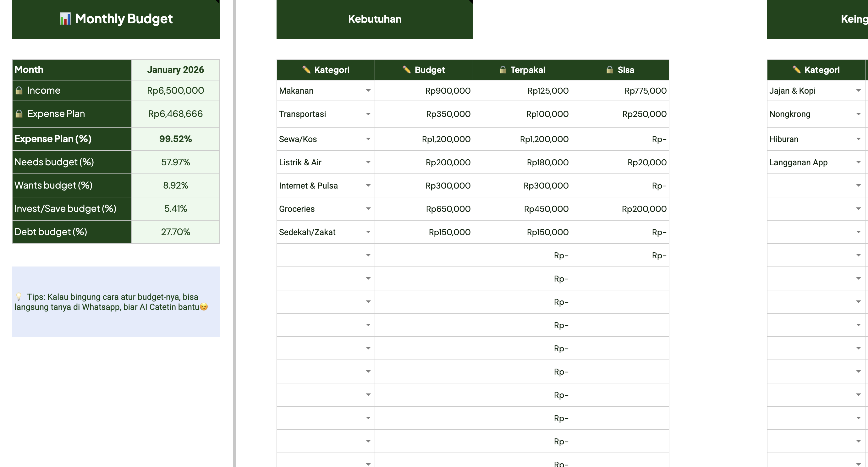
Task: Select the Monthly Budget title cell
Action: pos(116,19)
